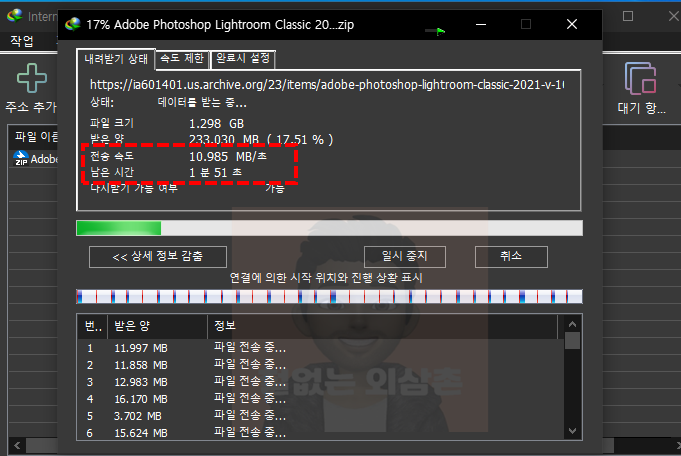The width and height of the screenshot is (681, 456).
Task: Open the 완료시 설정 tab
Action: pos(243,59)
